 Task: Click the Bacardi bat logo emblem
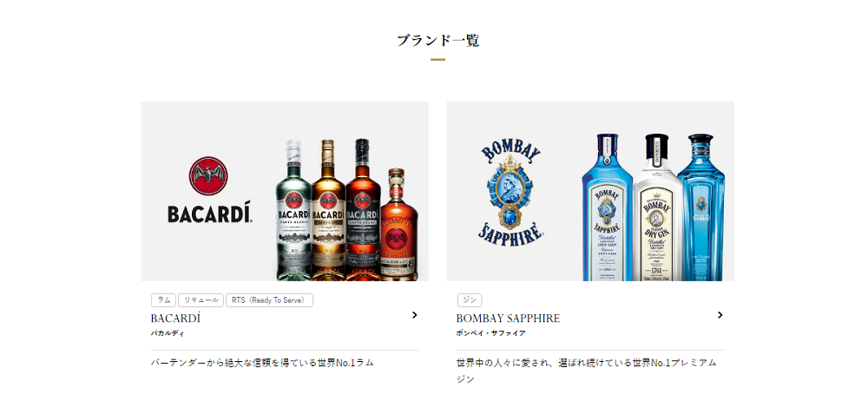click(x=208, y=176)
